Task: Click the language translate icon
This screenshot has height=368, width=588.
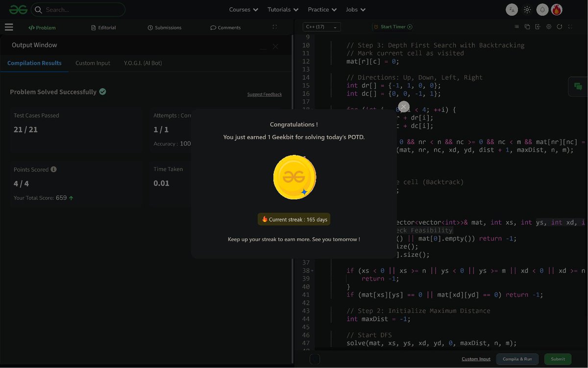Action: coord(512,9)
